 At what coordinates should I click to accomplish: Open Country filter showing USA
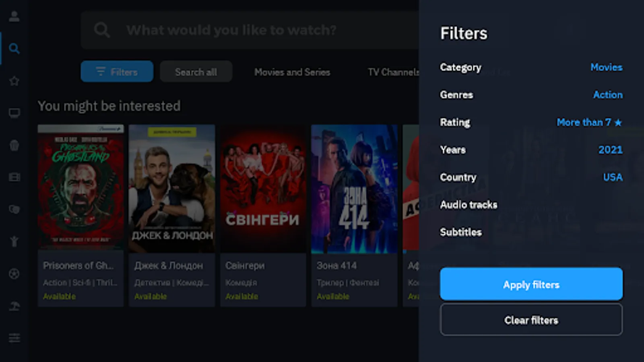click(x=531, y=177)
